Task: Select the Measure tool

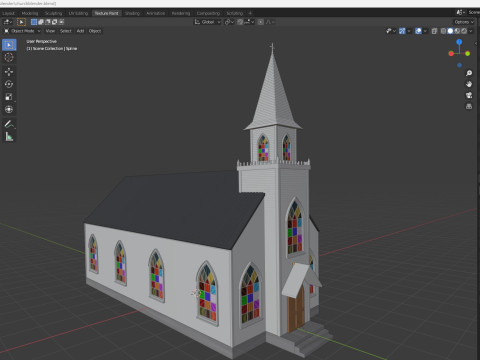Action: pyautogui.click(x=9, y=137)
